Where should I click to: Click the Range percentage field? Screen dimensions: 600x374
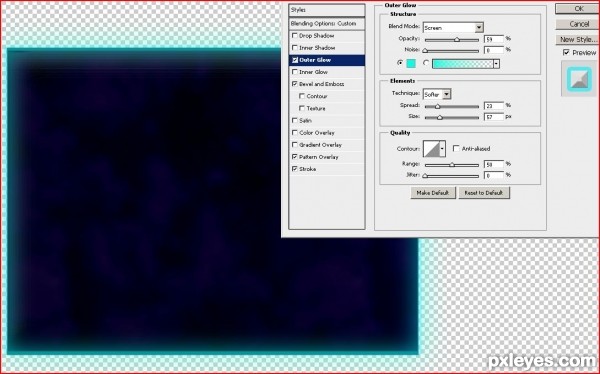coord(494,164)
